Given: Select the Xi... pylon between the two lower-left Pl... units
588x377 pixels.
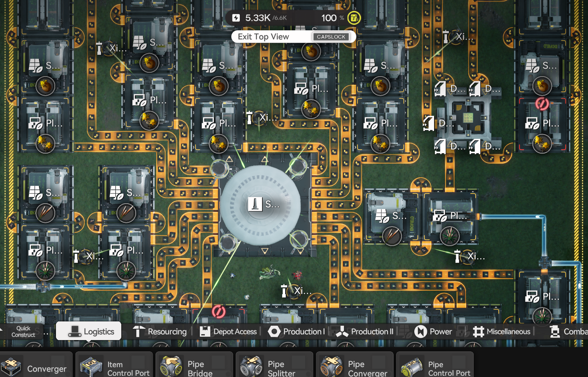Looking at the screenshot, I should tap(88, 256).
